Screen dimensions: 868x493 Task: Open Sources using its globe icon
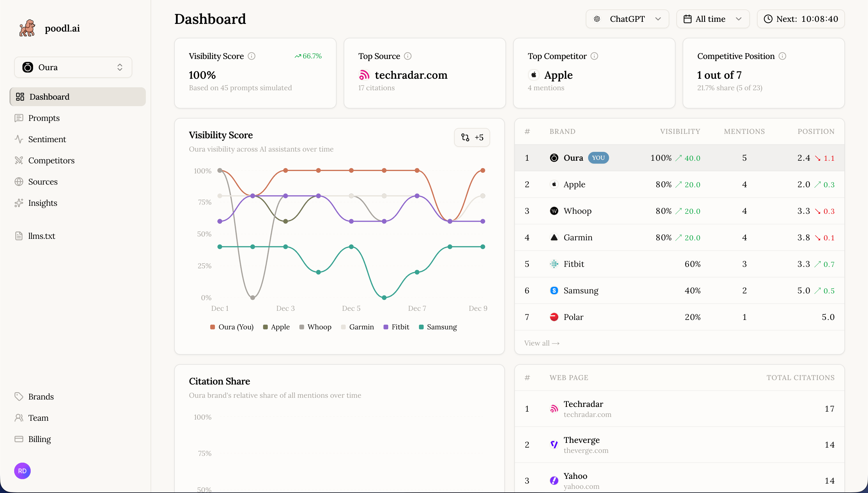coord(19,182)
